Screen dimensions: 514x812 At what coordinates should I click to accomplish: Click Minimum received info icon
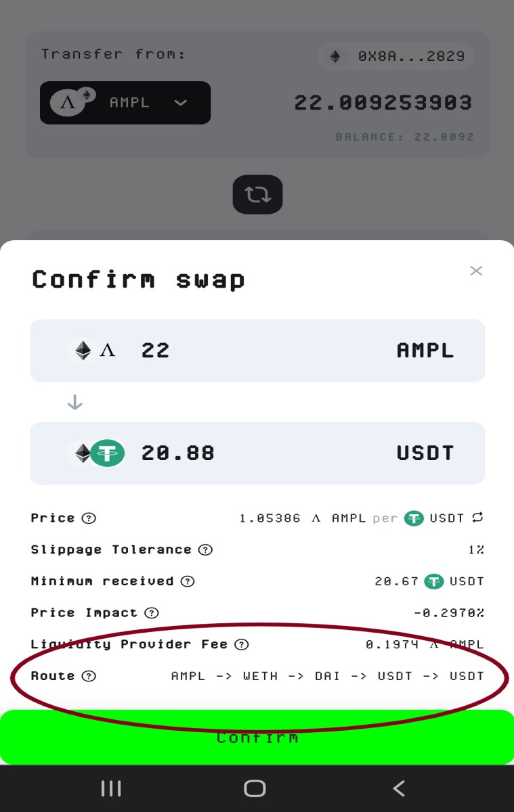(188, 581)
